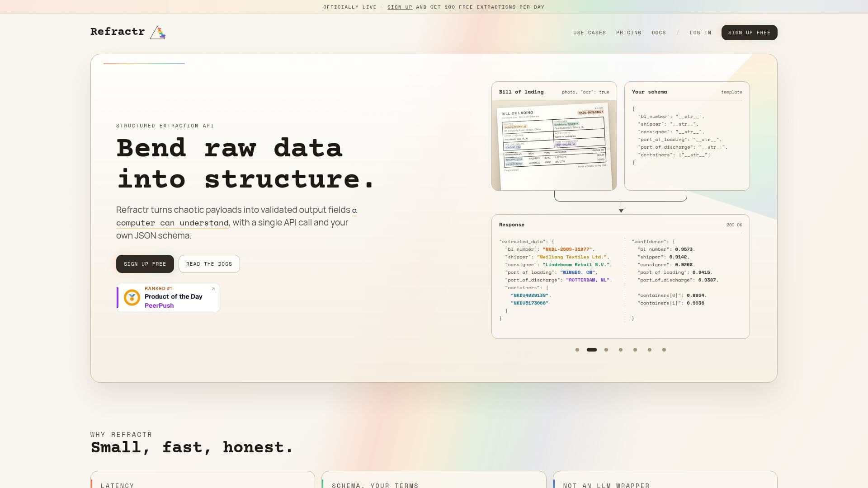Click the Refractr wordmark in the header
The height and width of the screenshot is (488, 868).
[x=118, y=32]
